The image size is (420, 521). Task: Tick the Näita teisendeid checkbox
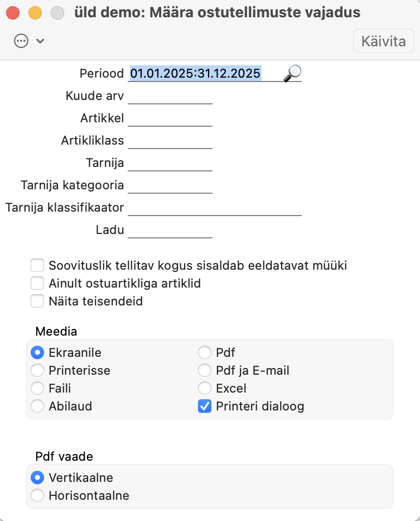[37, 302]
